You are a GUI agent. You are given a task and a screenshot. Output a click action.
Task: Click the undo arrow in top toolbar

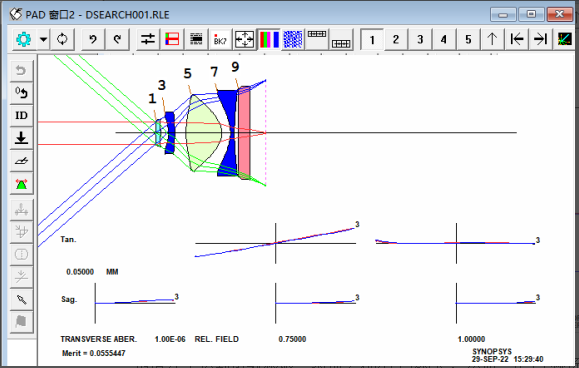(x=93, y=39)
